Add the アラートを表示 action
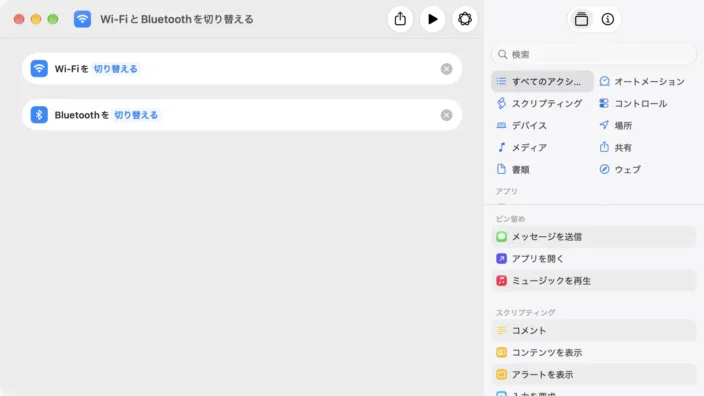Screen dimensions: 704x396 [x=594, y=374]
